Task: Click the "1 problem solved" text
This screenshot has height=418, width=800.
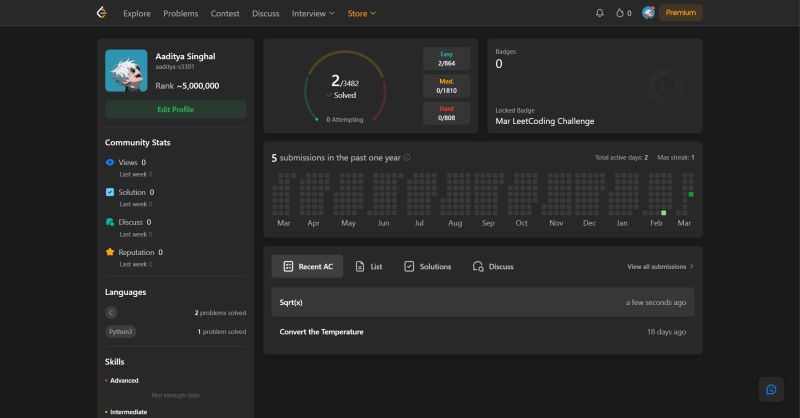Action: coord(222,332)
